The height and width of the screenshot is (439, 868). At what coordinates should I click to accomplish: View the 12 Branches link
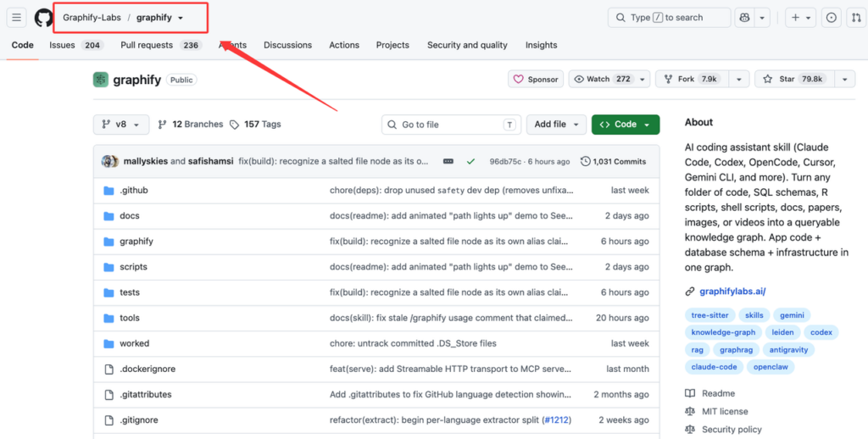point(191,125)
